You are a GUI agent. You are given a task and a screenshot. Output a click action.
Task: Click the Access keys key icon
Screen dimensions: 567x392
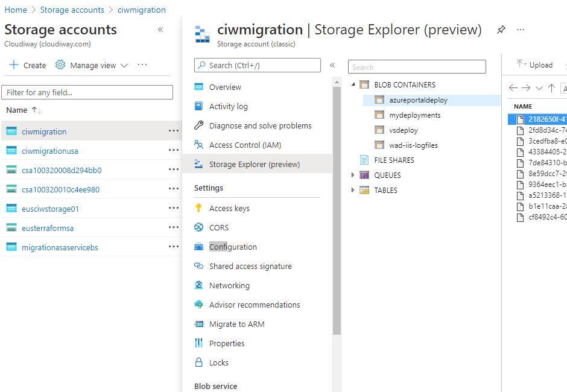tap(198, 208)
